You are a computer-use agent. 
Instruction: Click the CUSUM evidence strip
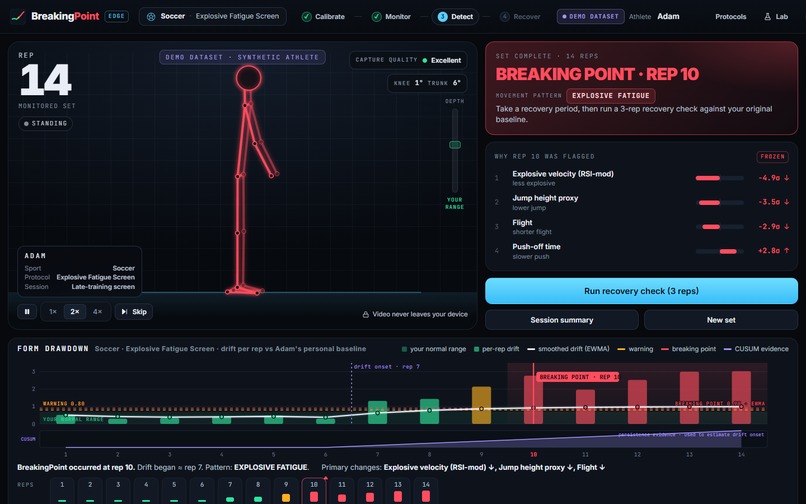tap(403, 439)
